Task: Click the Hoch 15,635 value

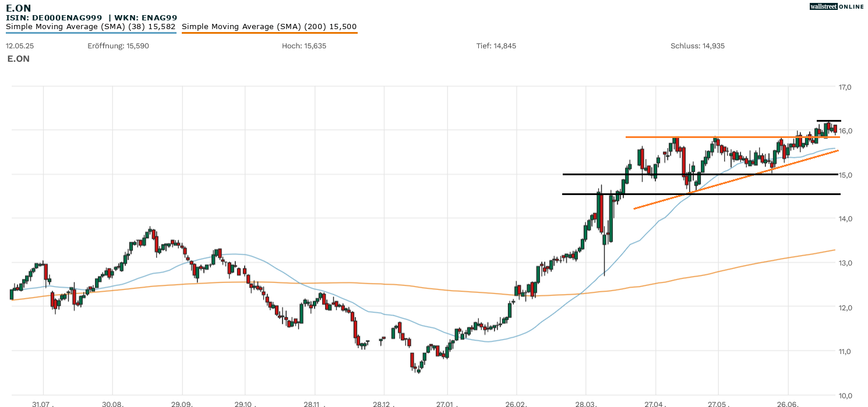Action: 304,46
